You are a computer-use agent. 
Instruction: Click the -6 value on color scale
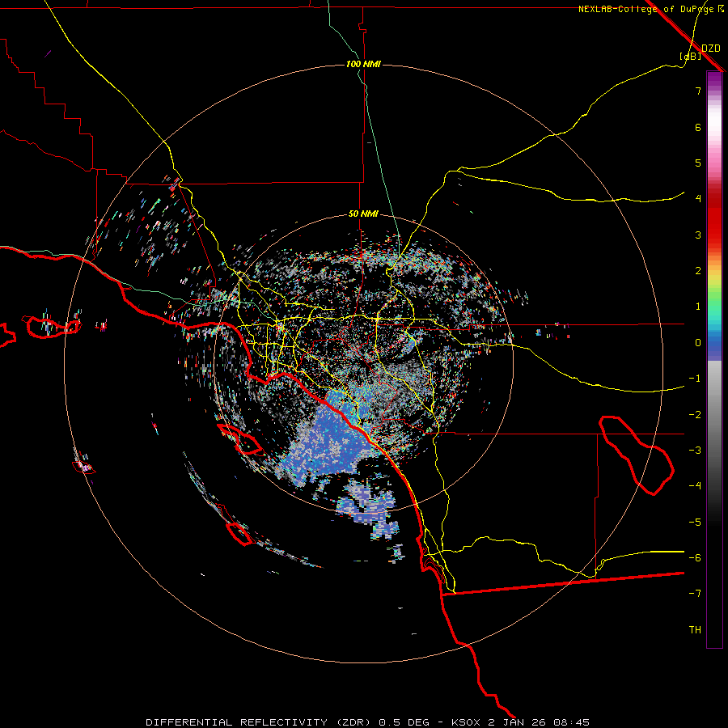point(695,558)
